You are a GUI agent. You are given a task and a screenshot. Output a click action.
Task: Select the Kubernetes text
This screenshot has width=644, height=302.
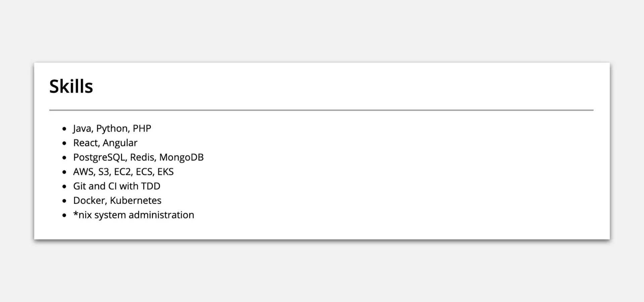[x=136, y=201]
